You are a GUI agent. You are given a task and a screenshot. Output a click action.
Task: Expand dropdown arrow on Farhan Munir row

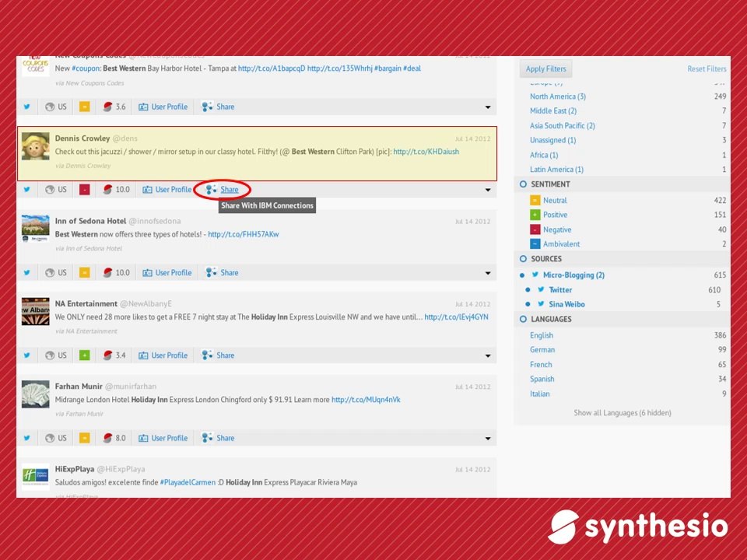coord(488,439)
